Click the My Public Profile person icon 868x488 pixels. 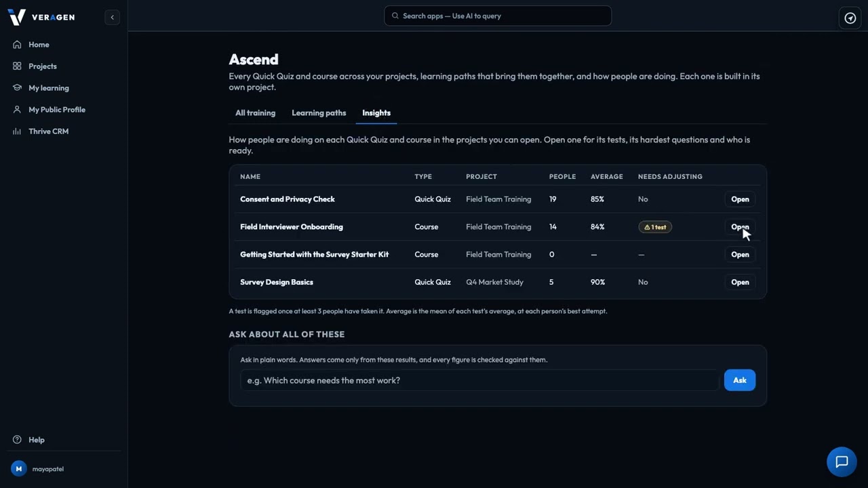click(17, 110)
